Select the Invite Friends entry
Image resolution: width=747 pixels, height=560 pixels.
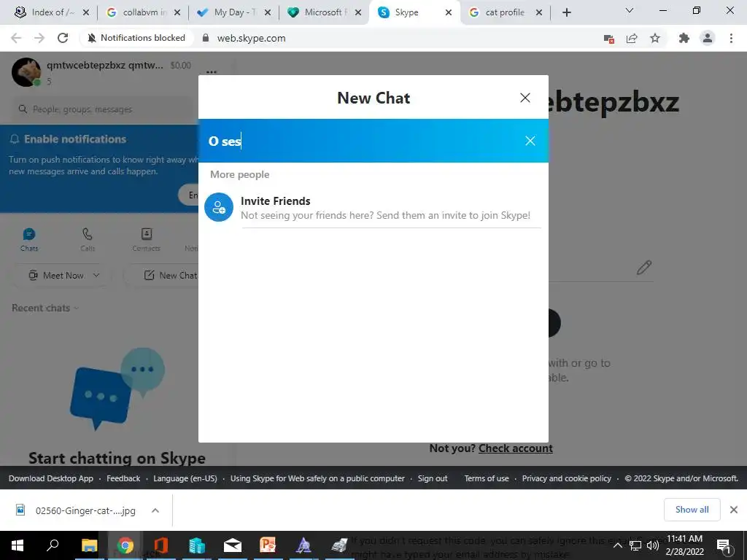[373, 208]
